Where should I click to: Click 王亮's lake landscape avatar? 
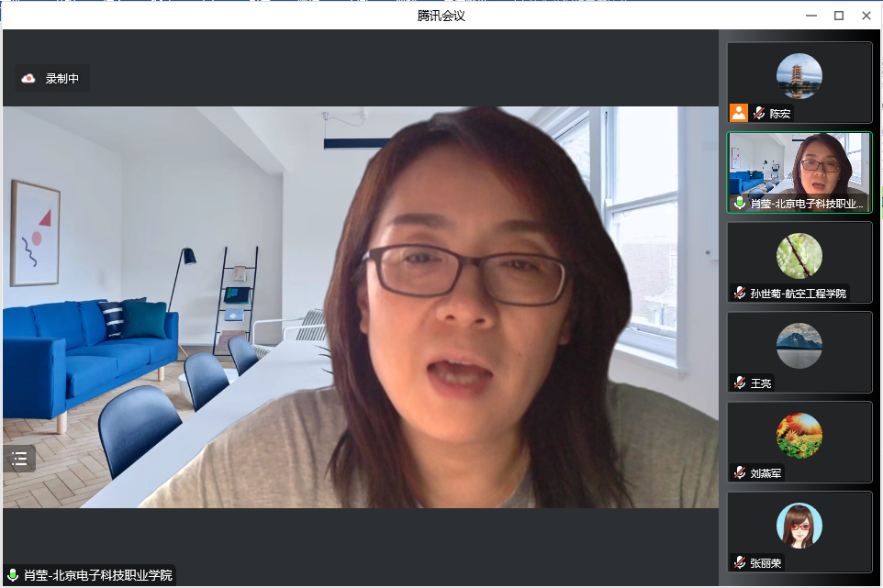pyautogui.click(x=799, y=346)
